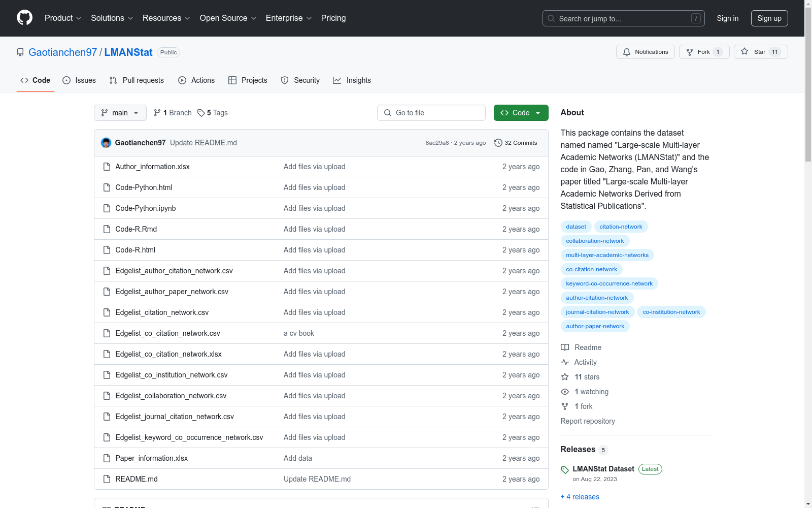This screenshot has width=812, height=508.
Task: Click the file icon for Edgelist_collaboration_network.csv
Action: pyautogui.click(x=107, y=396)
